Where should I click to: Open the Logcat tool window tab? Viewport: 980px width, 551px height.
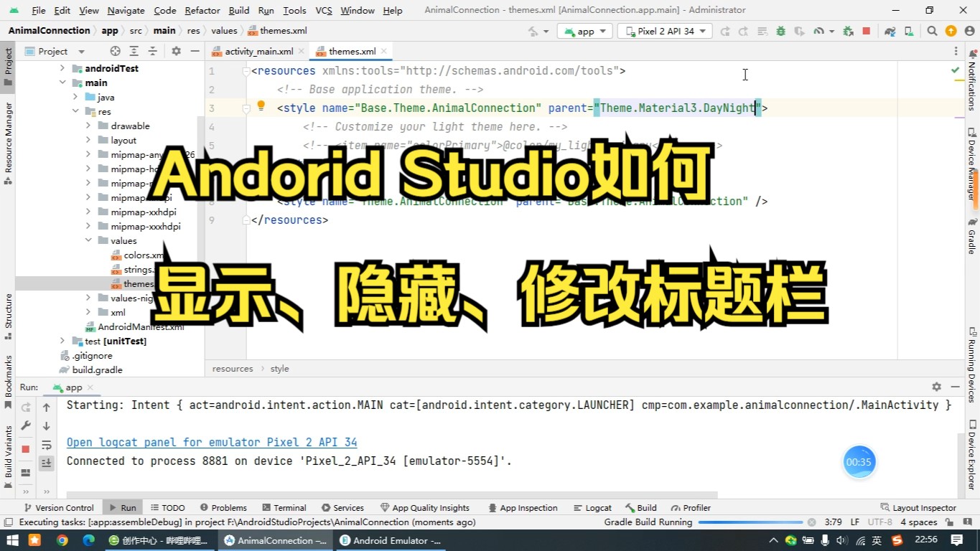pos(592,507)
